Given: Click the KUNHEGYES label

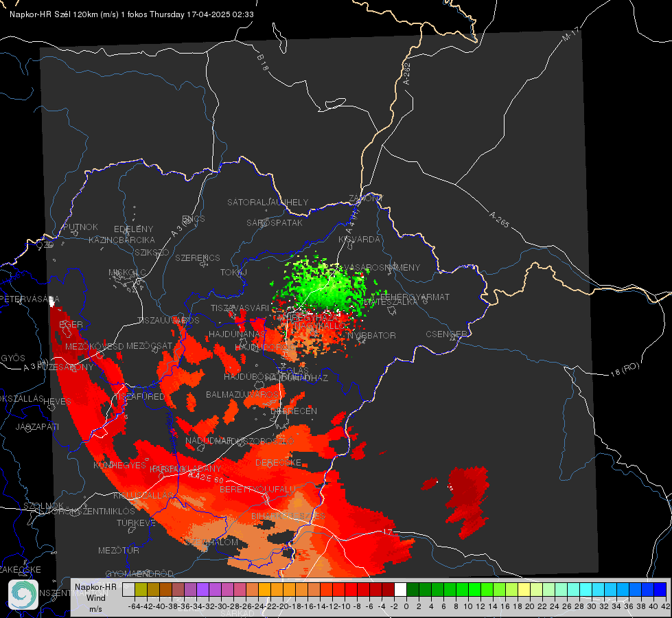Looking at the screenshot, I should point(119,466).
